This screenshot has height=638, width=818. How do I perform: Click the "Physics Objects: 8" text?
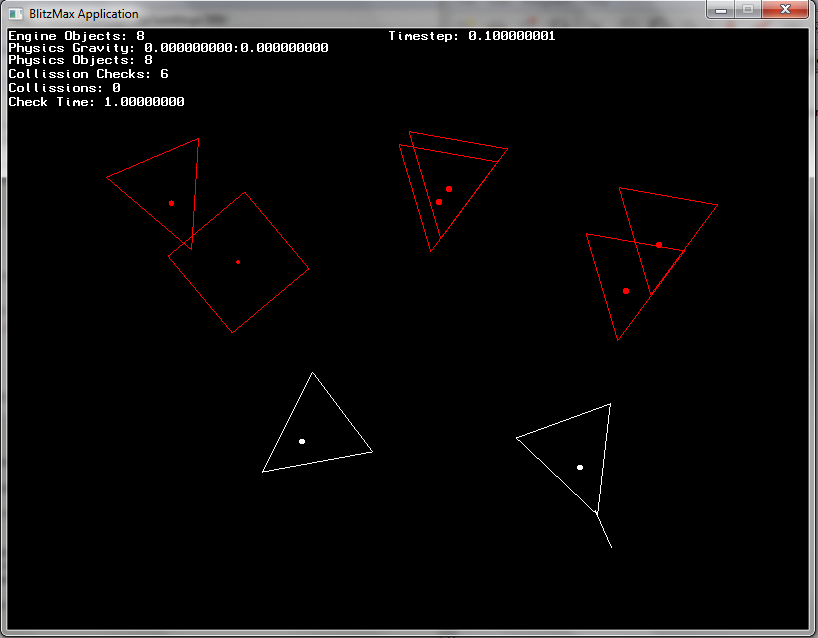coord(80,60)
